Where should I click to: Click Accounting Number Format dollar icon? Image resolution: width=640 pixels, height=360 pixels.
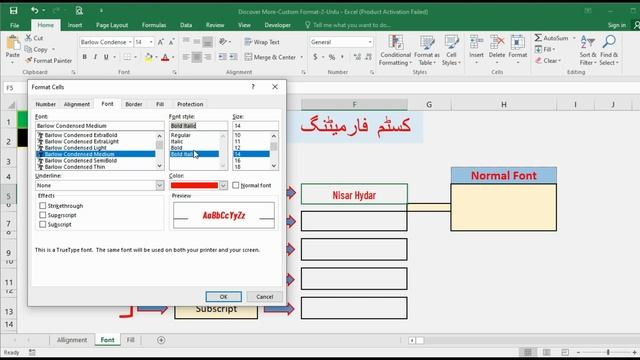(x=315, y=57)
